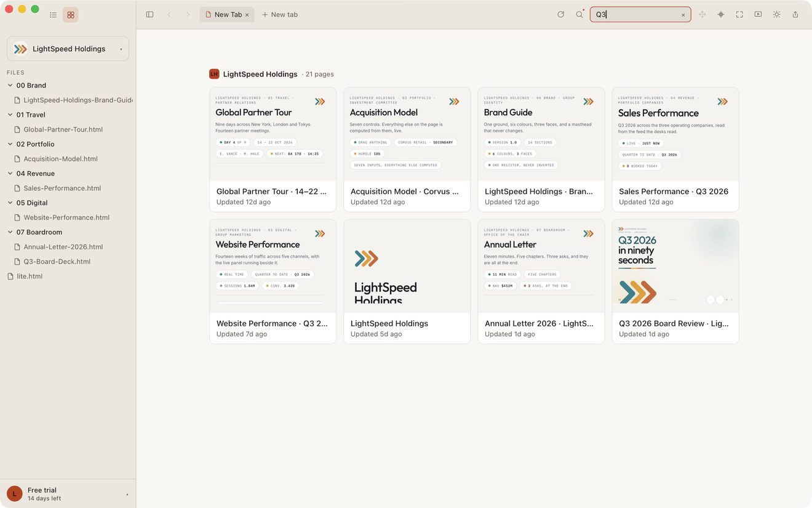
Task: Go forward with the right arrow
Action: click(x=188, y=14)
